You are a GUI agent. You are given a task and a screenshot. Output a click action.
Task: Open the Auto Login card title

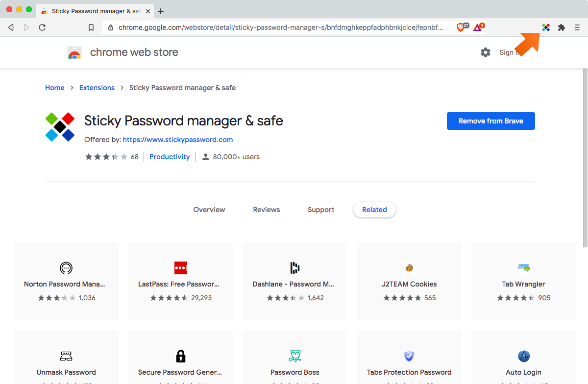point(523,372)
